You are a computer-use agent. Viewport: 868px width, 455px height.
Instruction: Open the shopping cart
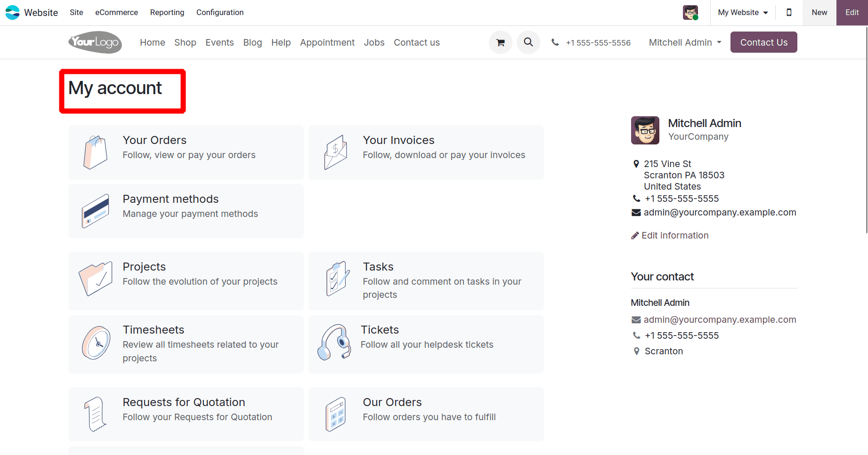[500, 42]
